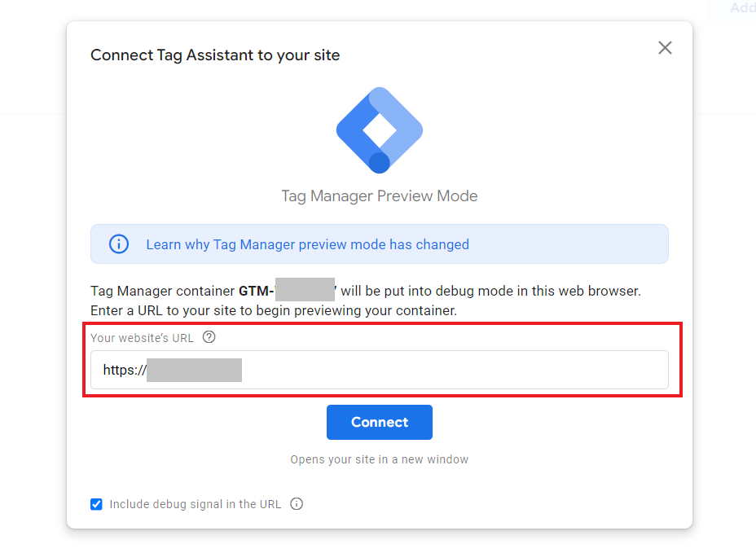Click the blue Connect button
The width and height of the screenshot is (756, 553).
(x=380, y=422)
